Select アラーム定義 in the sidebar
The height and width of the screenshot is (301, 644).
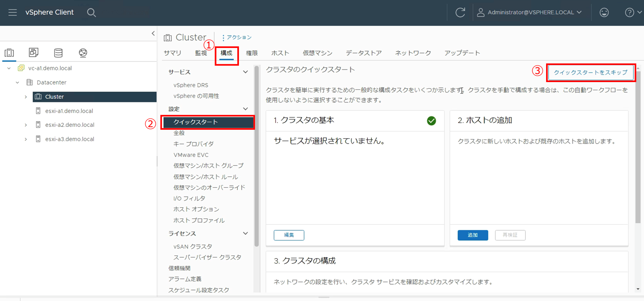click(185, 279)
